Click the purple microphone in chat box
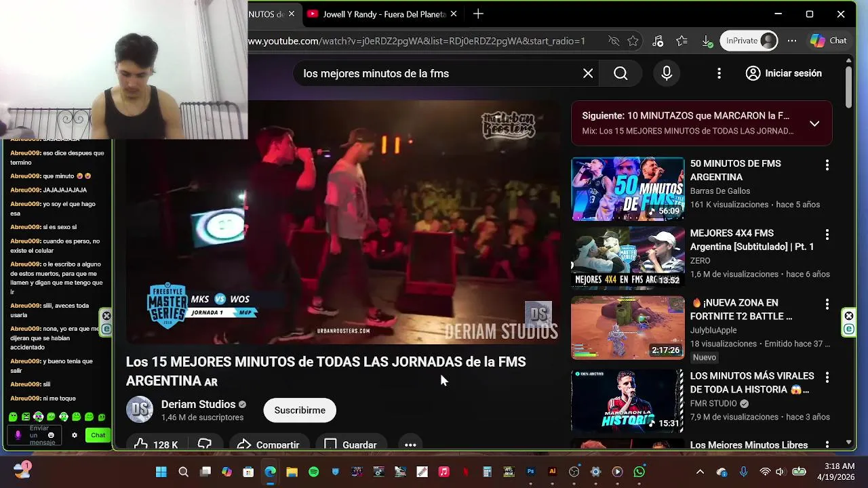The width and height of the screenshot is (868, 488). pos(18,435)
